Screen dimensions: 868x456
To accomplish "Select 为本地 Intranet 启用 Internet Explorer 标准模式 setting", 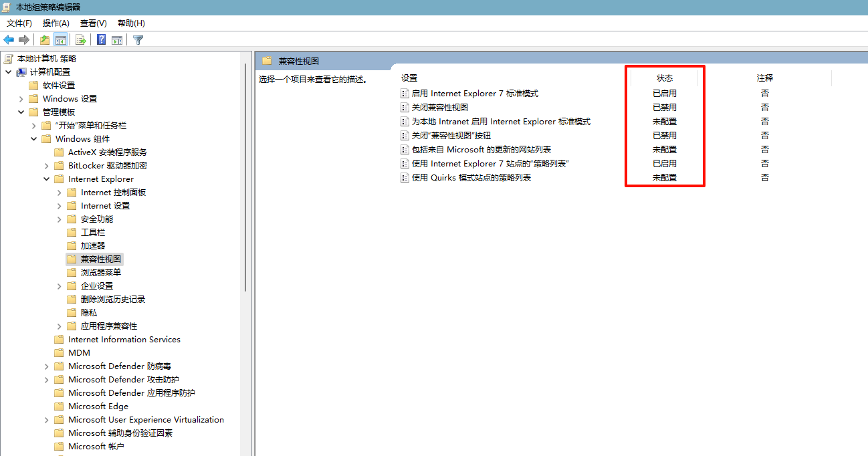I will pyautogui.click(x=501, y=122).
